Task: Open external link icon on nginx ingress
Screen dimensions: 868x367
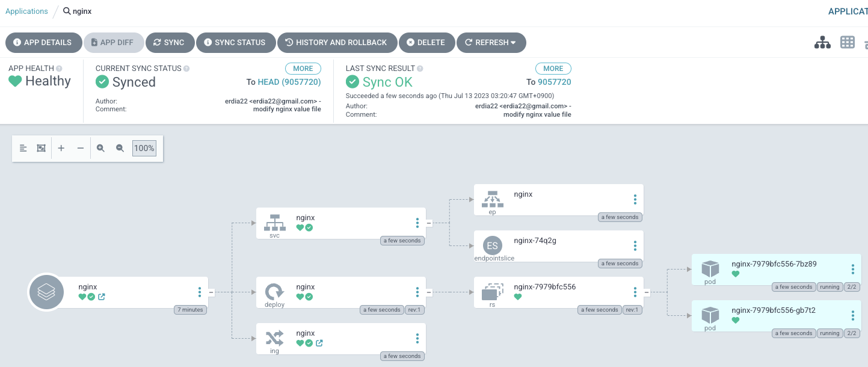Action: (x=319, y=343)
